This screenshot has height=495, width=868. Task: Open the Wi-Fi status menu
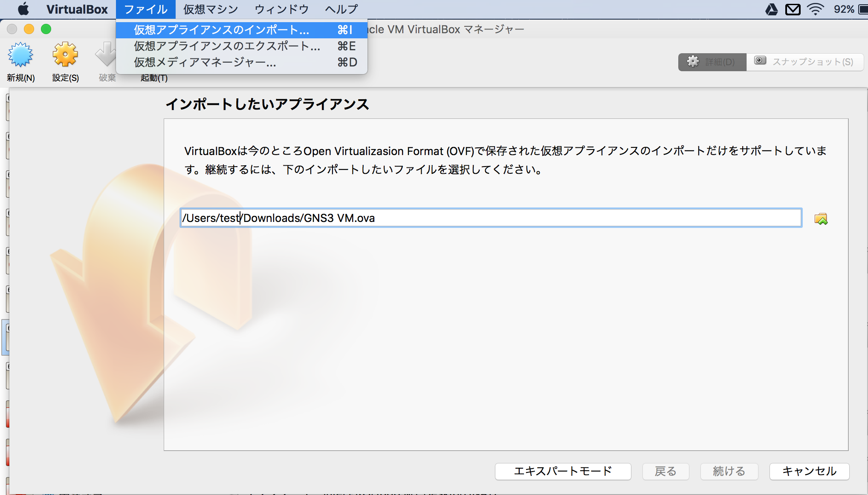[x=816, y=9]
